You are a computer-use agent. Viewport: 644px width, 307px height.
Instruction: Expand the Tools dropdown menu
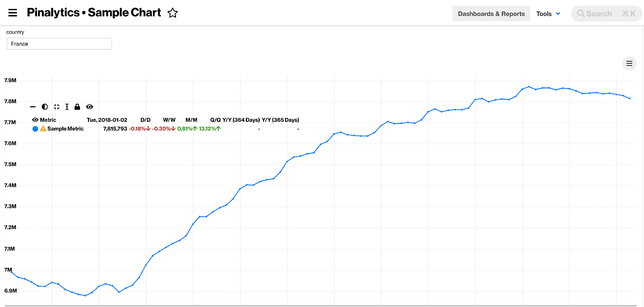click(x=548, y=13)
